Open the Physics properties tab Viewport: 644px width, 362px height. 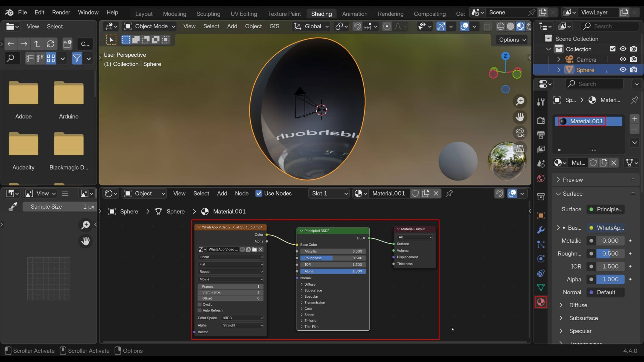click(541, 259)
